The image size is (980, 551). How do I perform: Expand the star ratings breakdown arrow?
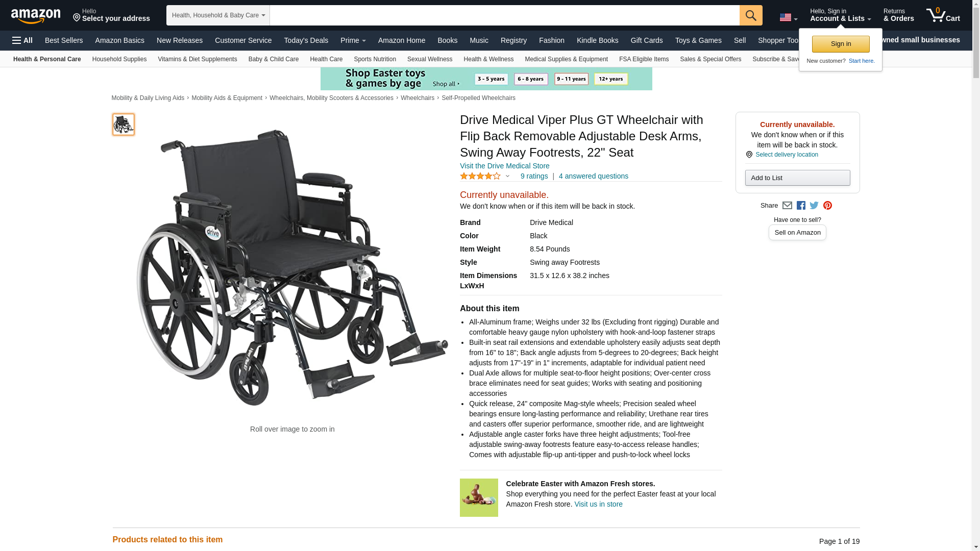pos(507,176)
